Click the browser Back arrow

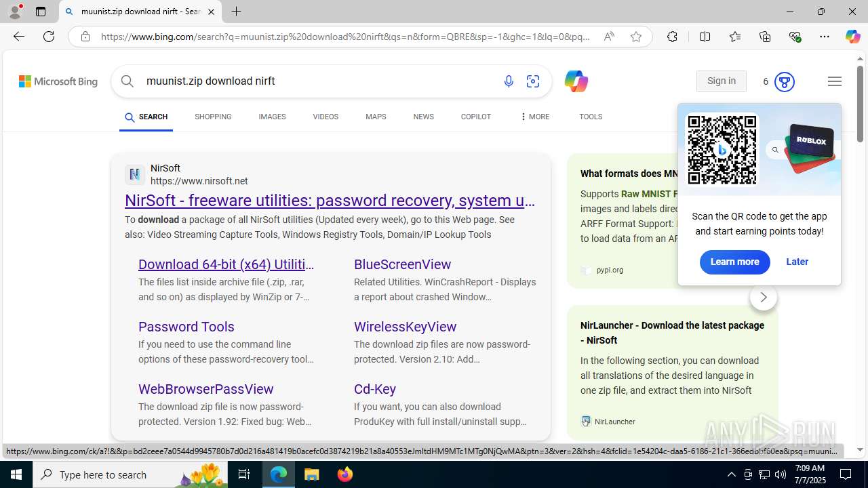pos(18,37)
